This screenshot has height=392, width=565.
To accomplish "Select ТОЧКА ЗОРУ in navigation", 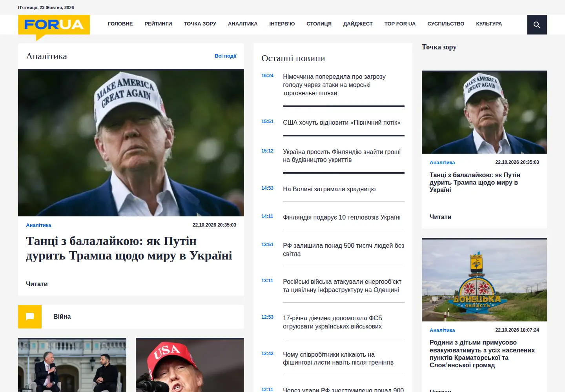I will (x=200, y=24).
